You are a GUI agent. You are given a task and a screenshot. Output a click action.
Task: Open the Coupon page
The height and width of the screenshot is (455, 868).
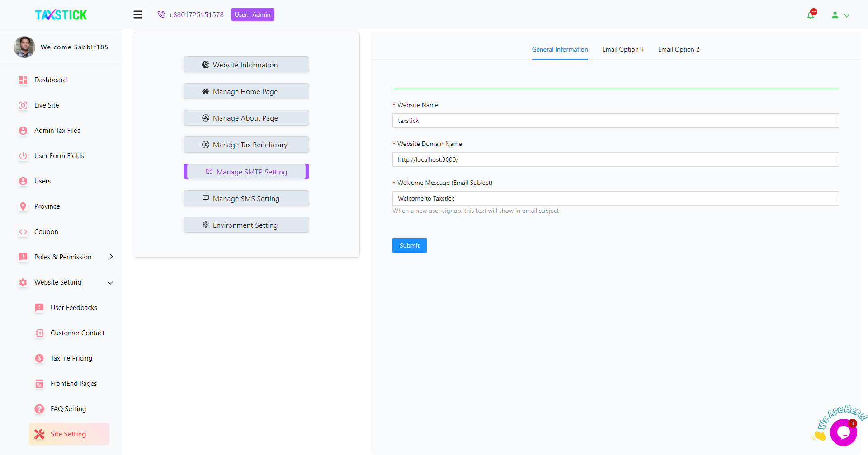[x=46, y=232]
